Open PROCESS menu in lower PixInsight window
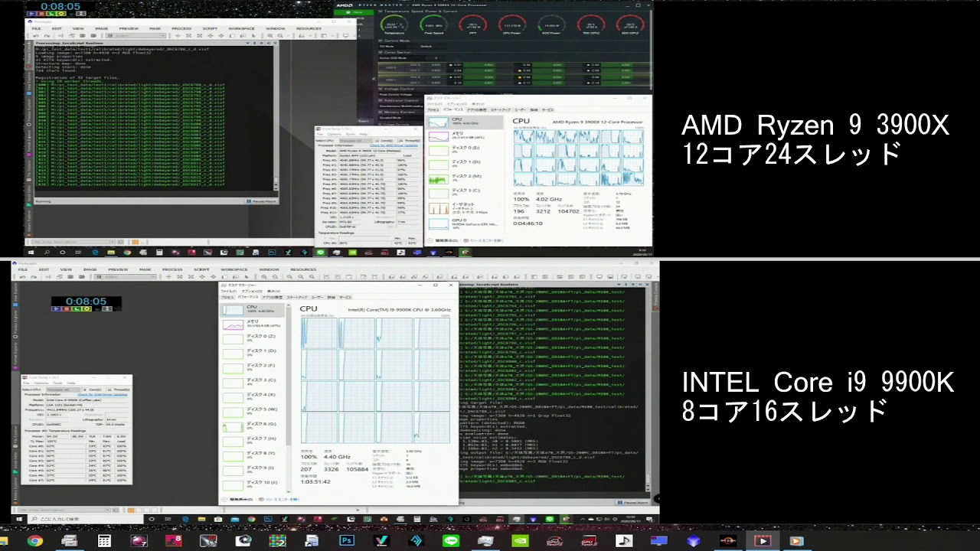Screen dimensions: 980x551 coord(172,269)
